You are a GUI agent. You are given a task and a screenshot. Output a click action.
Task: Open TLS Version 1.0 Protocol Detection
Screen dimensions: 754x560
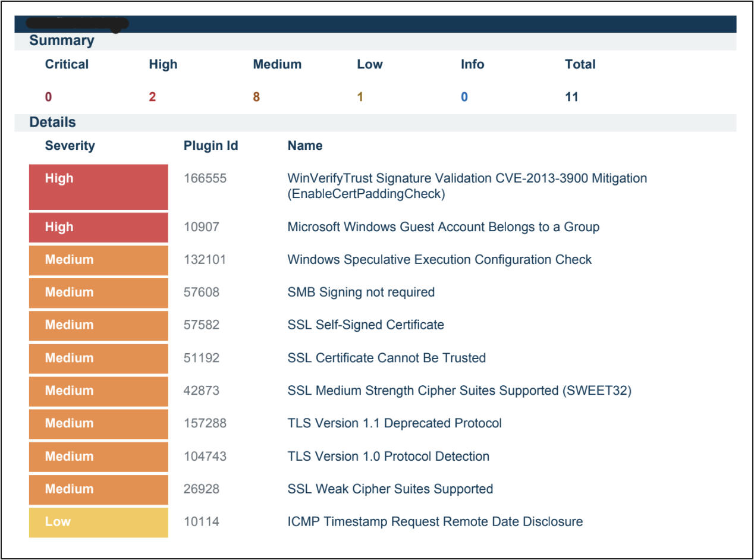[388, 457]
